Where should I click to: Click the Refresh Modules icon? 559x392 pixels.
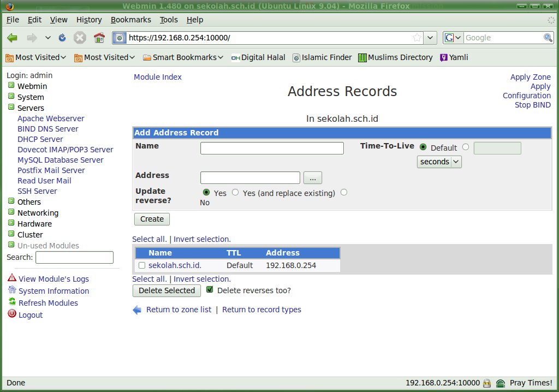(12, 302)
